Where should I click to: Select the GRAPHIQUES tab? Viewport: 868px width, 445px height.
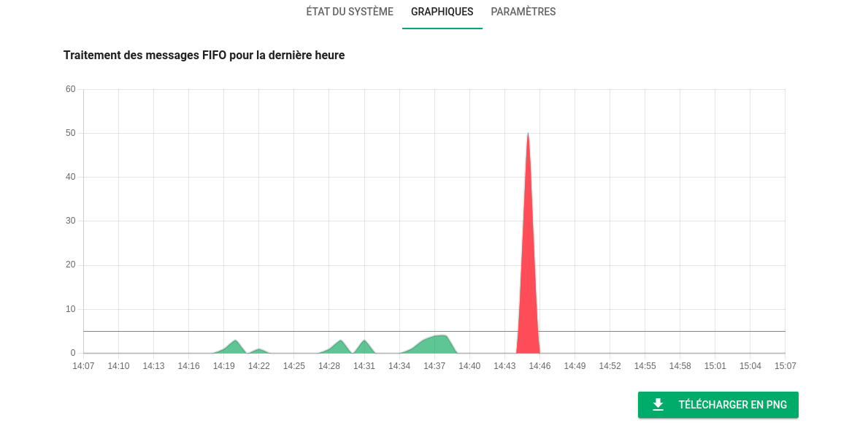(x=442, y=12)
